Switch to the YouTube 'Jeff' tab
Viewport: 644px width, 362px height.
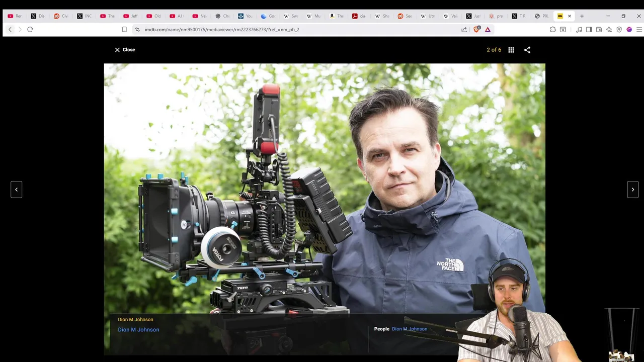(x=130, y=16)
